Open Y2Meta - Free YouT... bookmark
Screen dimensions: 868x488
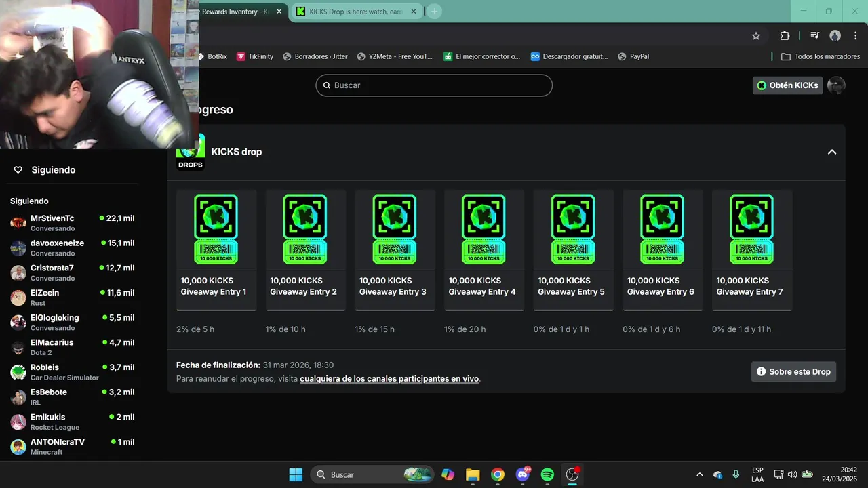pos(395,56)
